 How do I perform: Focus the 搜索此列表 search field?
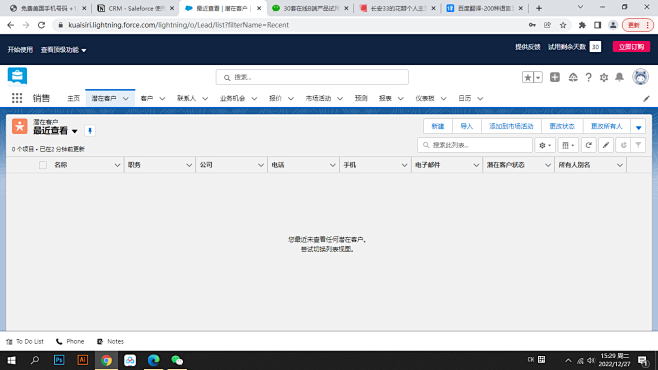coord(475,145)
